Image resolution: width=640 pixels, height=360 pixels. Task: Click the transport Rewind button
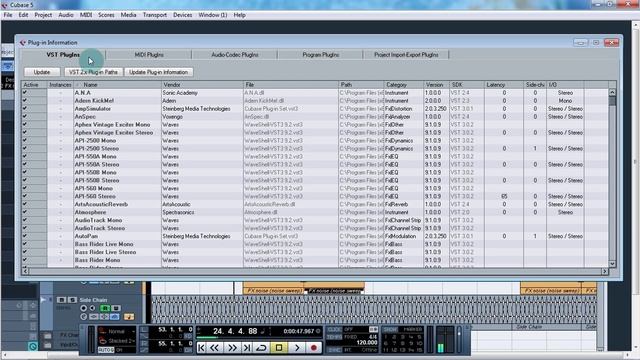coord(214,347)
